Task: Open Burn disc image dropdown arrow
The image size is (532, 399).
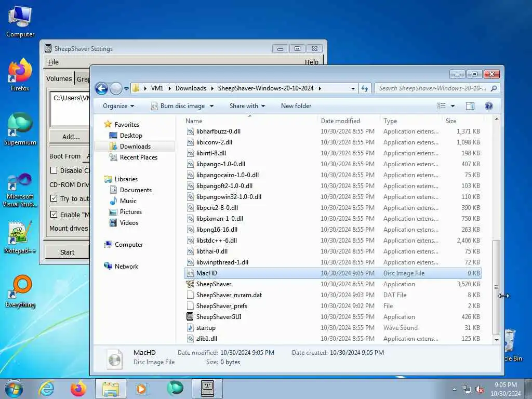Action: click(x=212, y=106)
